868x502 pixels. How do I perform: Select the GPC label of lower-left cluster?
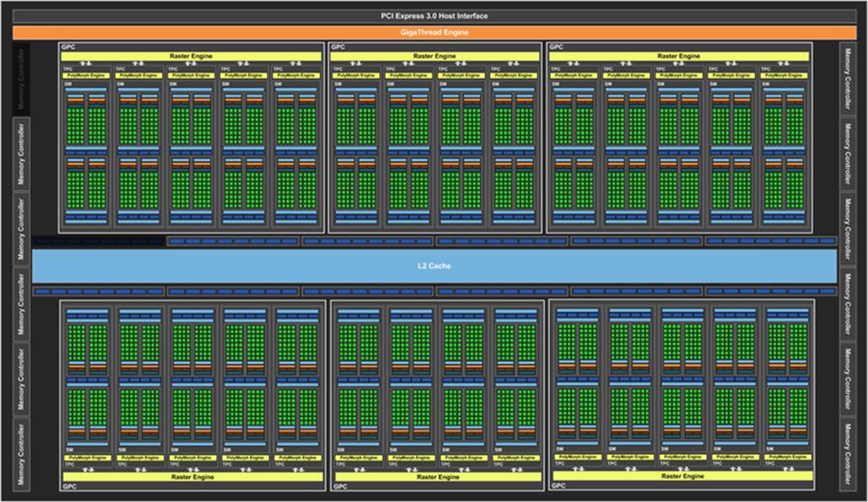point(69,487)
